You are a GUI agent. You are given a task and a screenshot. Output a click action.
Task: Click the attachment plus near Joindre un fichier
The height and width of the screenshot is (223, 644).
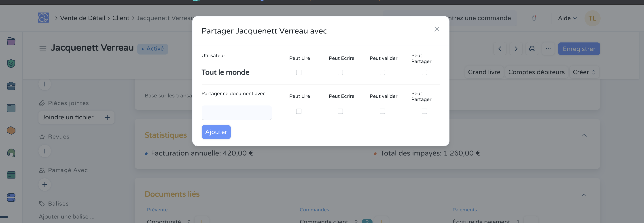(108, 117)
